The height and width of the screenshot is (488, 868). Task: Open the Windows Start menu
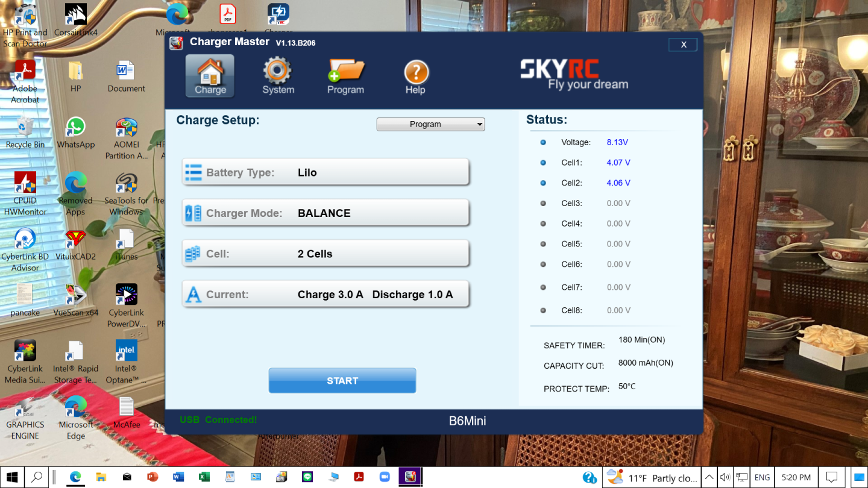(x=11, y=477)
